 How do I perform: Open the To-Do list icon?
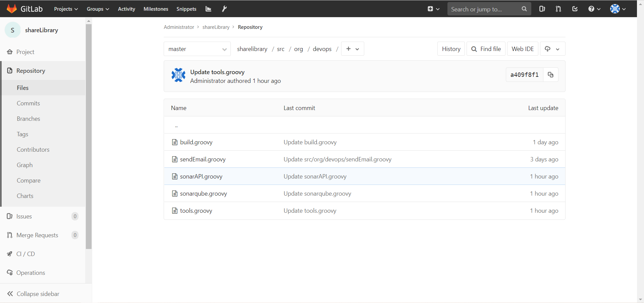pyautogui.click(x=575, y=9)
